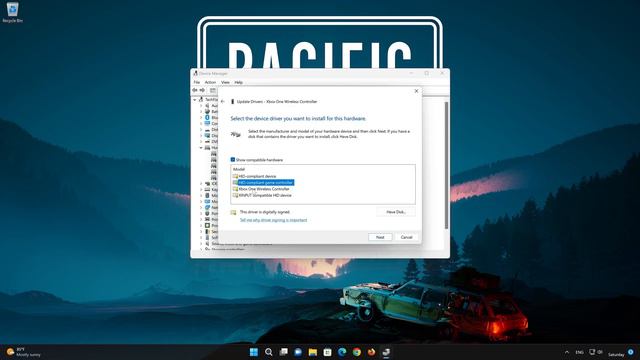Screen dimensions: 640x360
Task: Launch Google Chrome from the taskbar
Action: tap(357, 352)
